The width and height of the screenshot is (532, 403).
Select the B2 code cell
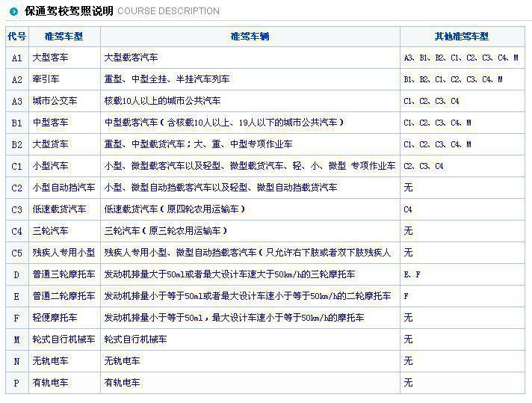click(x=17, y=144)
